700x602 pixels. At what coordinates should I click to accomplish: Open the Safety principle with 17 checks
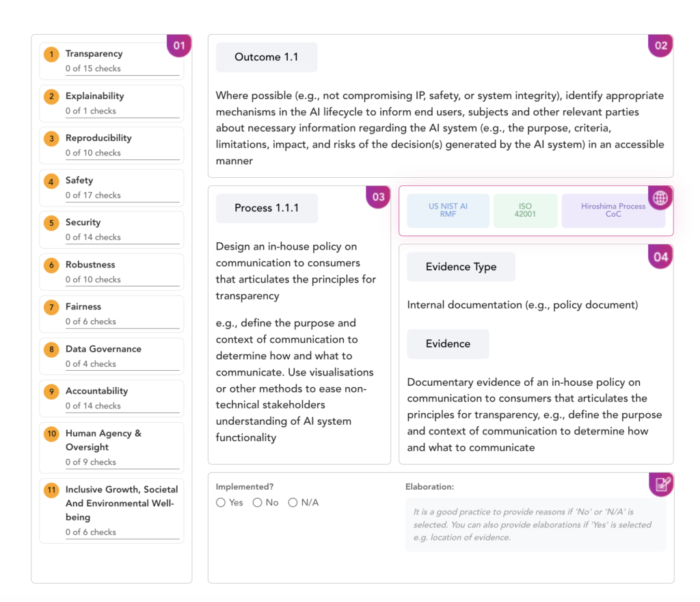pos(111,187)
